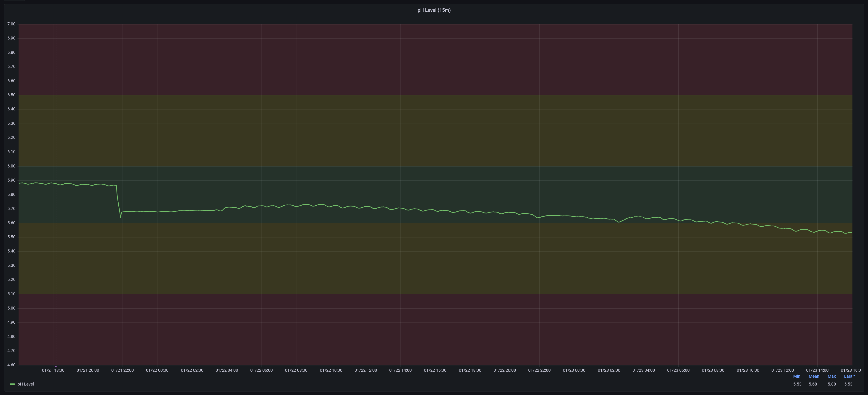The width and height of the screenshot is (868, 395).
Task: Click the green pH Level legend color swatch
Action: pyautogui.click(x=12, y=384)
